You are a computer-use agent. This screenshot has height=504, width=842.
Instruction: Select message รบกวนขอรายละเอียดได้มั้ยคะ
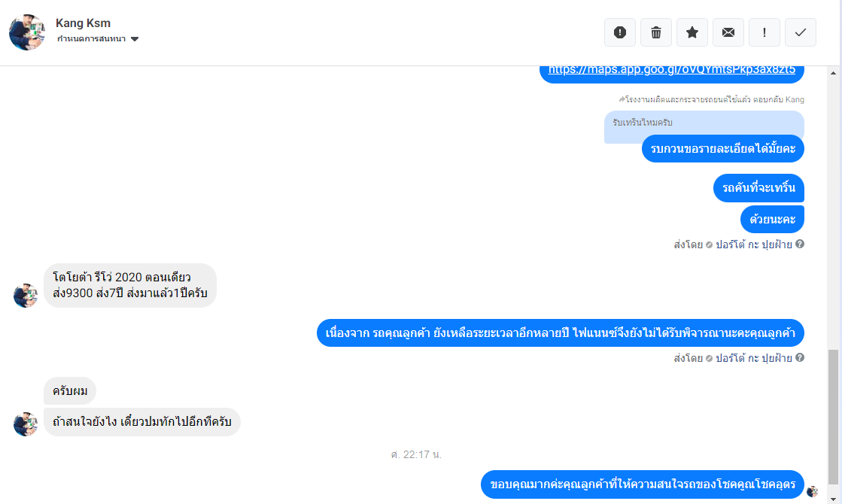[x=723, y=149]
